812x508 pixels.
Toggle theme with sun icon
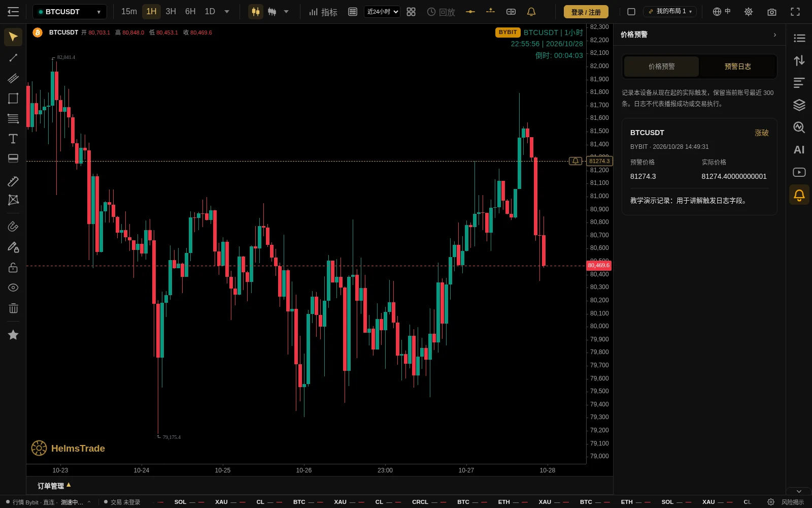coord(749,12)
